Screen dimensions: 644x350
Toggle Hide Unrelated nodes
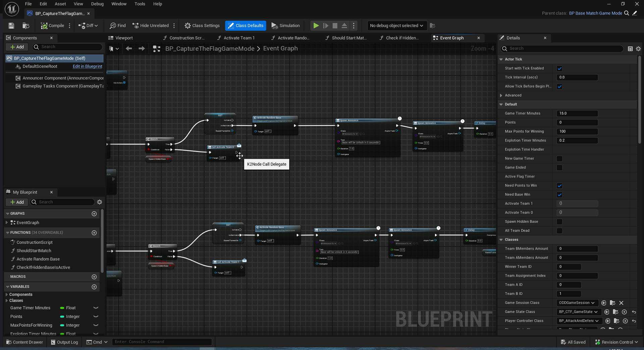click(x=151, y=25)
